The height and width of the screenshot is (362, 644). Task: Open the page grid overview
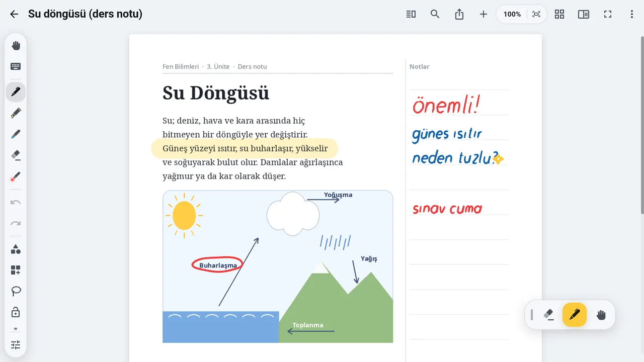pyautogui.click(x=559, y=14)
